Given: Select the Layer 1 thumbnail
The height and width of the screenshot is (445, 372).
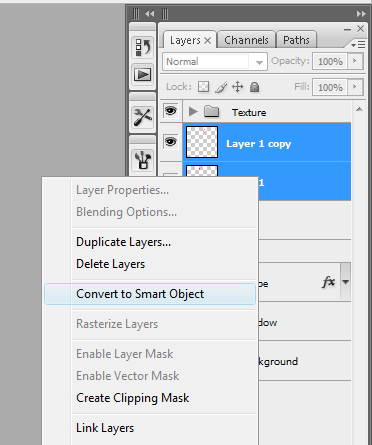Looking at the screenshot, I should (202, 171).
